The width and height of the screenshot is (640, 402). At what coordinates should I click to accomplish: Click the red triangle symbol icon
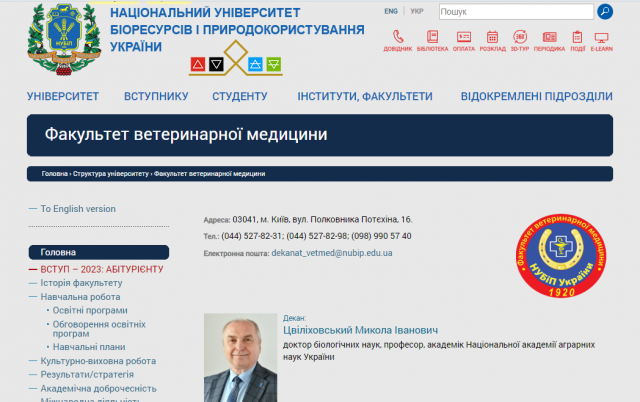click(x=198, y=64)
